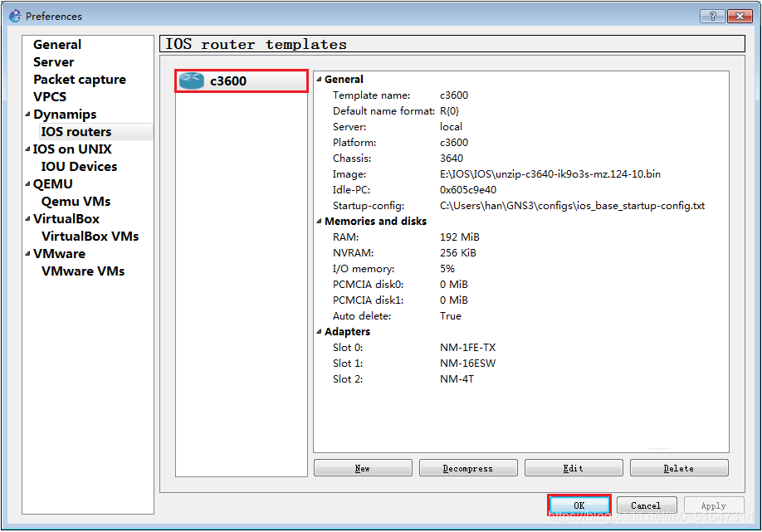Select VirtualBox in the preferences tree
762x532 pixels.
point(66,219)
